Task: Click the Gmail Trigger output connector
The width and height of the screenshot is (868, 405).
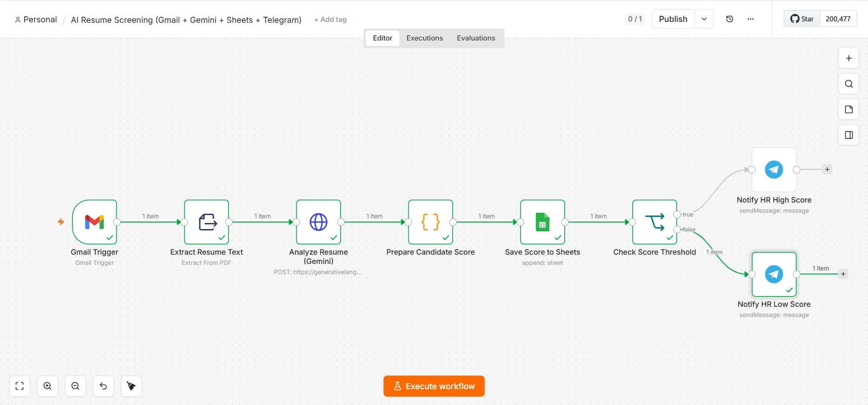Action: pos(117,222)
